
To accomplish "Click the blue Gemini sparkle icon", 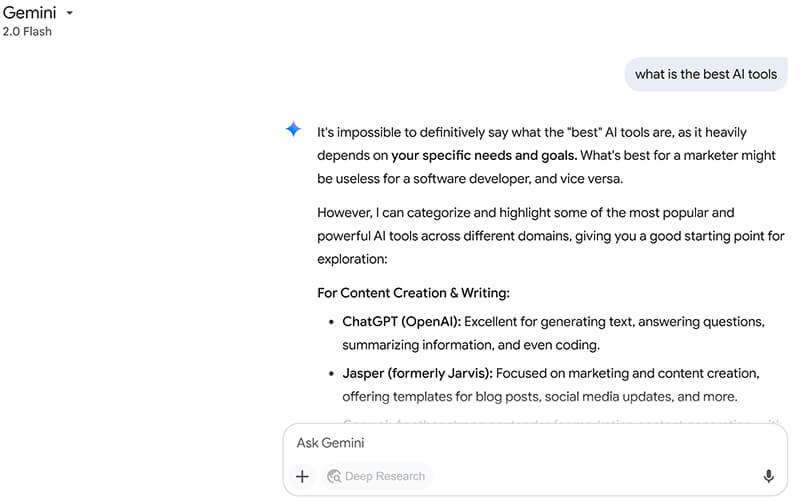I will (293, 130).
